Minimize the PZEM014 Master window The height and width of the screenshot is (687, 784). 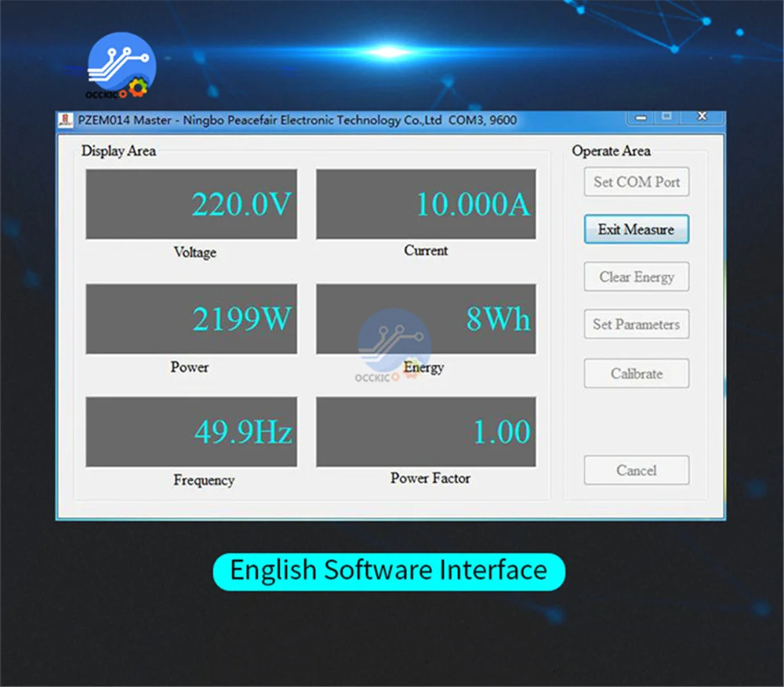click(x=641, y=118)
